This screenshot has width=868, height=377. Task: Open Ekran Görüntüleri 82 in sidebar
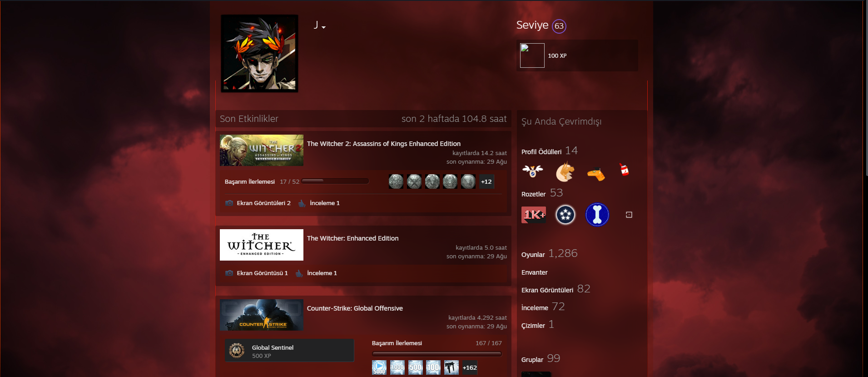coord(556,289)
